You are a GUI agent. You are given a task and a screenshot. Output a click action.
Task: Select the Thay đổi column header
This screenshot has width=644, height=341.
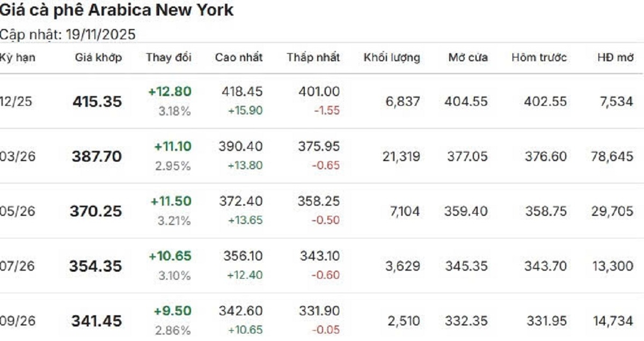tap(169, 57)
